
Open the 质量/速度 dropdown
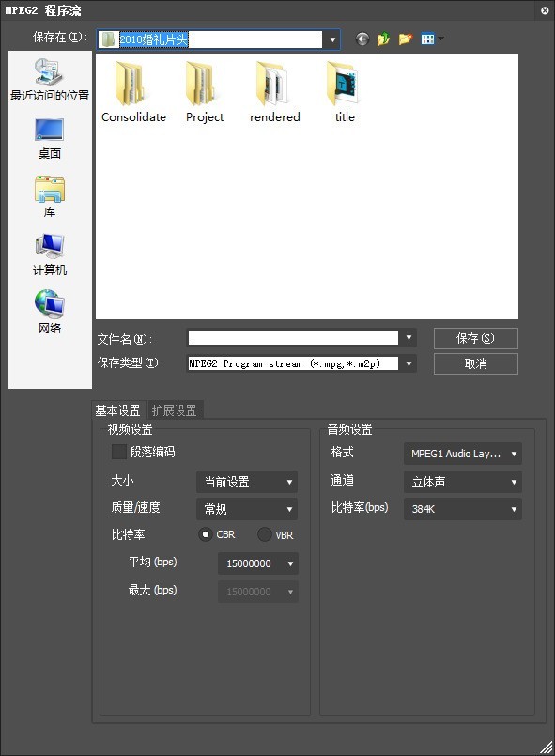247,509
